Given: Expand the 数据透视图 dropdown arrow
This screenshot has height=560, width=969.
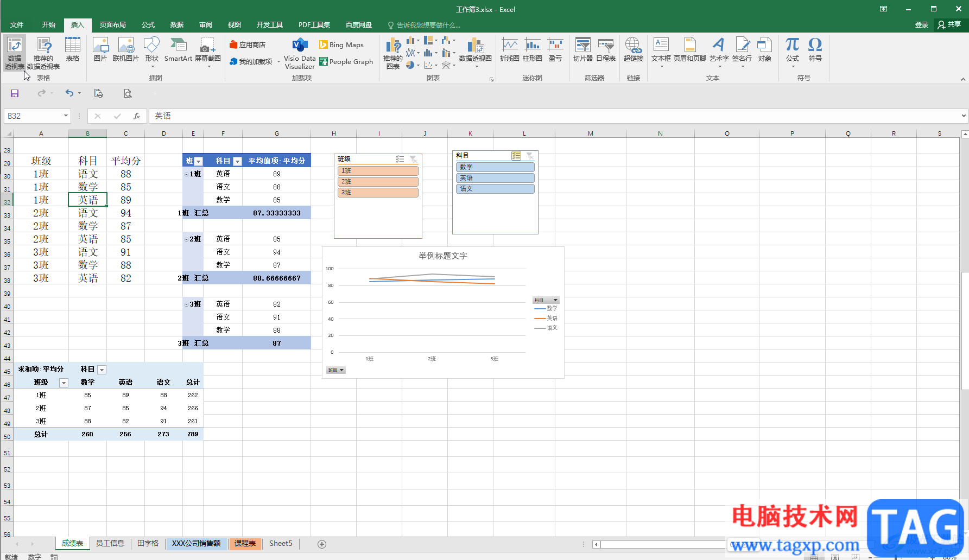Looking at the screenshot, I should [x=477, y=67].
